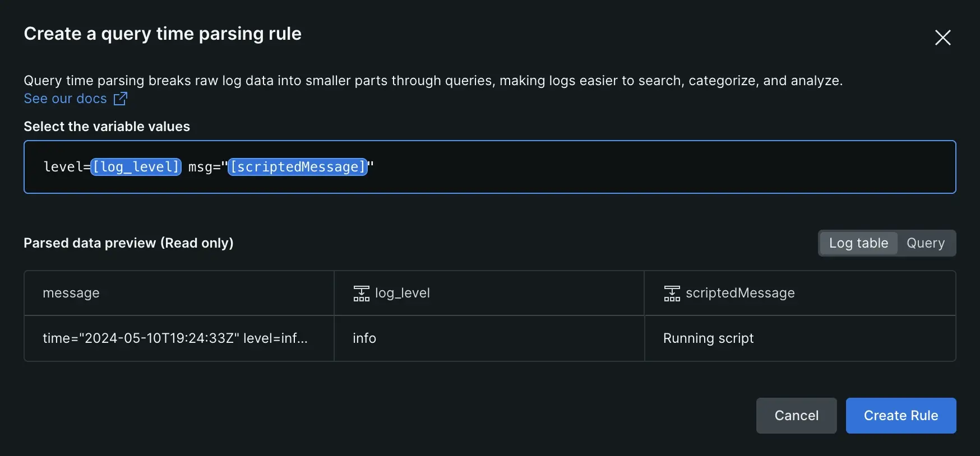The width and height of the screenshot is (980, 456).
Task: Select the [scriptedMessage] variable token
Action: [298, 167]
